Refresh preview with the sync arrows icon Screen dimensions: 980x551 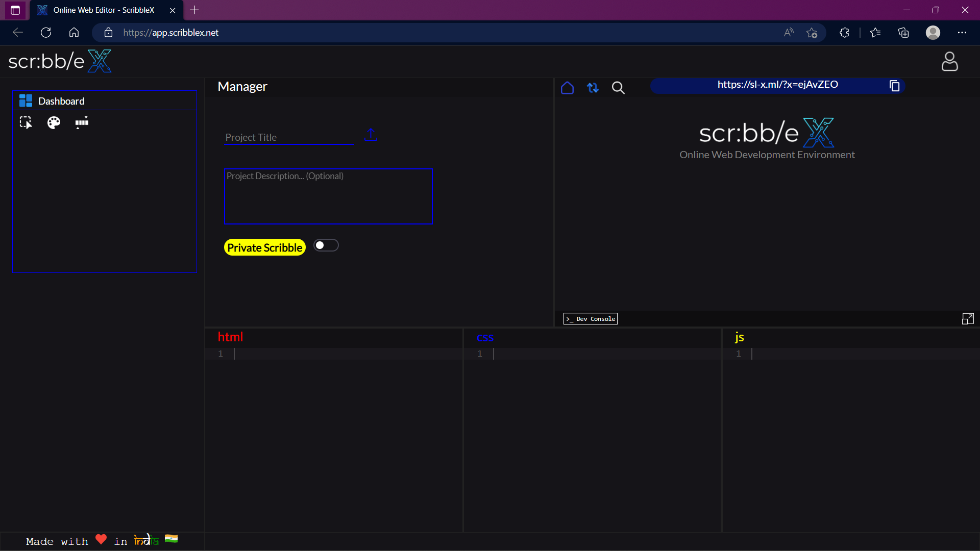click(x=593, y=88)
